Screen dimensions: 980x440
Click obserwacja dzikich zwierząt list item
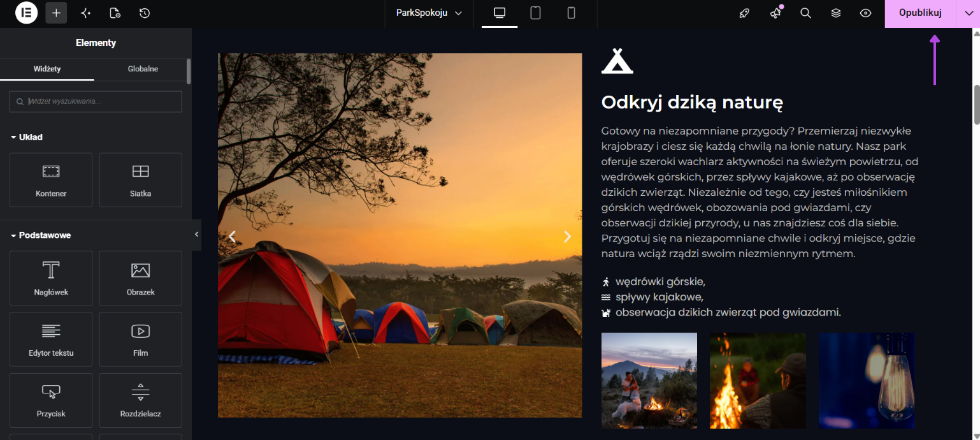pyautogui.click(x=721, y=312)
